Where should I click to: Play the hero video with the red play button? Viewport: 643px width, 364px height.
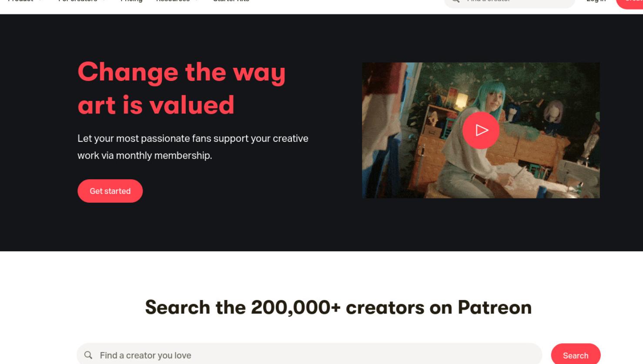point(481,130)
